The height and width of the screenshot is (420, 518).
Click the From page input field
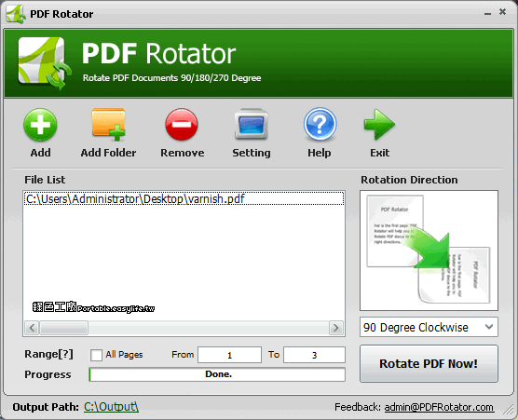[x=229, y=355]
